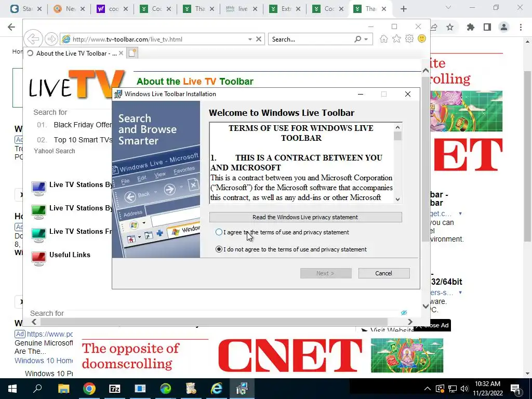The height and width of the screenshot is (399, 532).
Task: Open notification center icon
Action: (x=515, y=389)
